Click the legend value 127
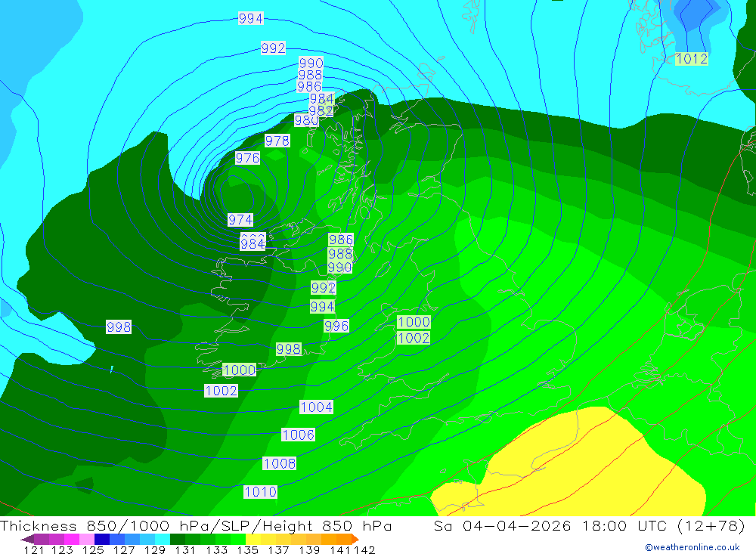 pyautogui.click(x=124, y=549)
